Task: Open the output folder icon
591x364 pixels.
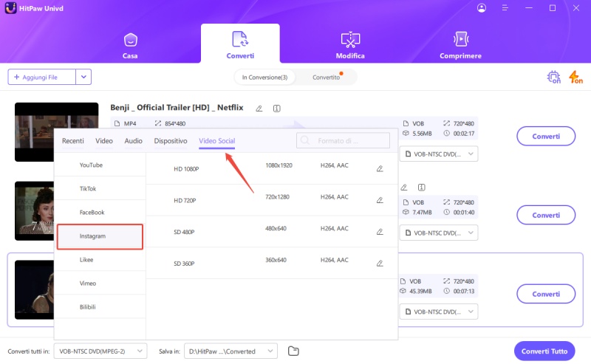Action: (x=293, y=351)
